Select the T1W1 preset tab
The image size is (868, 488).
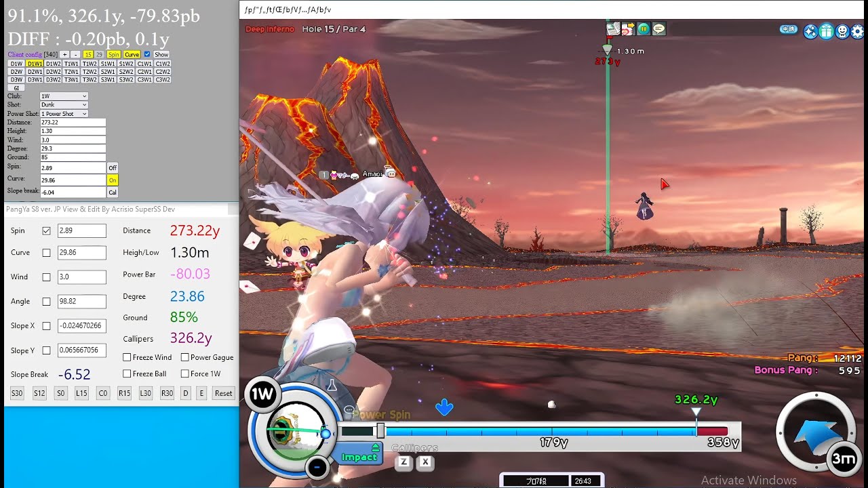pyautogui.click(x=71, y=64)
